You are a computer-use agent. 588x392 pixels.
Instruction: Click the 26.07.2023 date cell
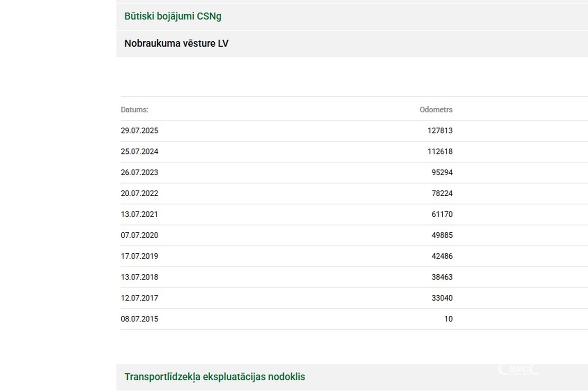click(x=139, y=173)
